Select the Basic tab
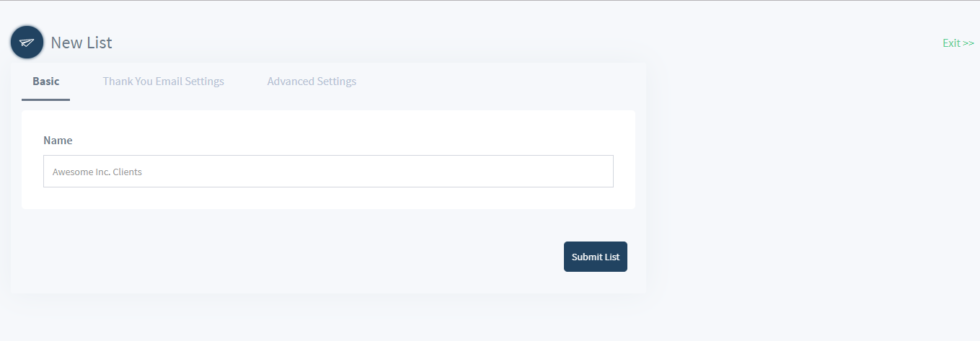 46,81
